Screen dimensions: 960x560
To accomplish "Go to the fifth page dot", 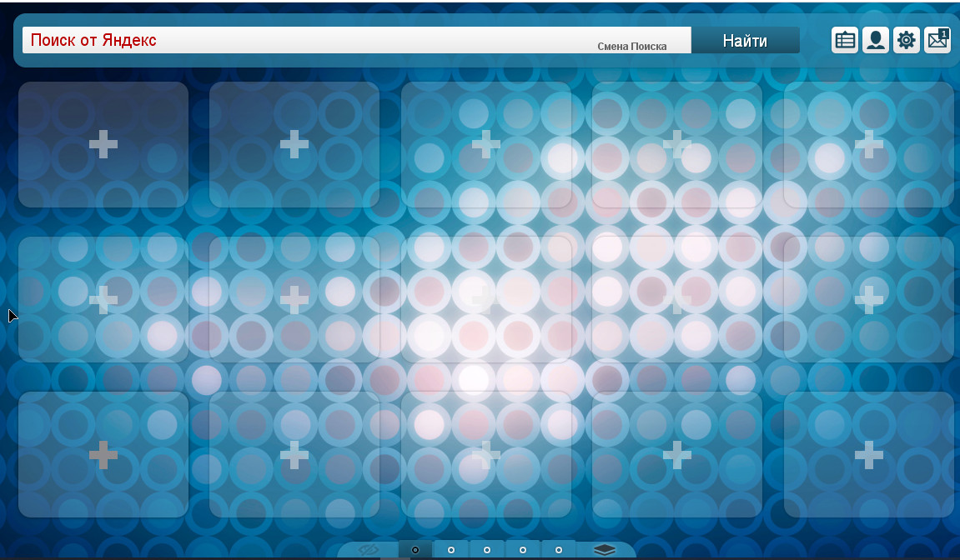I will [559, 550].
